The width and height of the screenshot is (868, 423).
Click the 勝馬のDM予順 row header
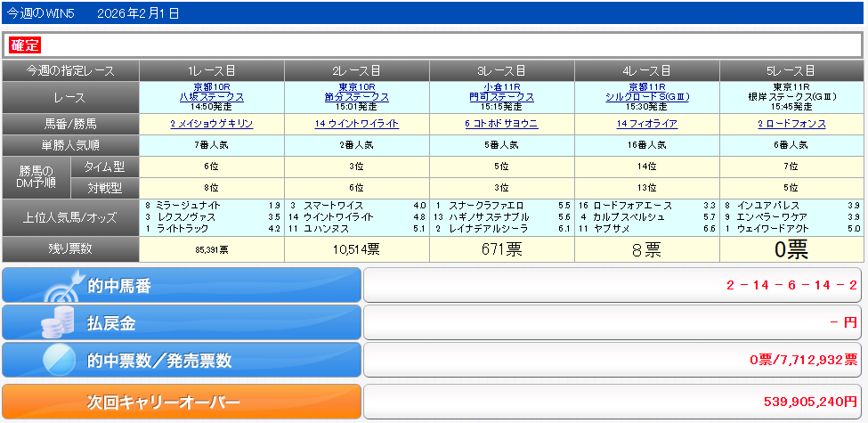click(37, 178)
